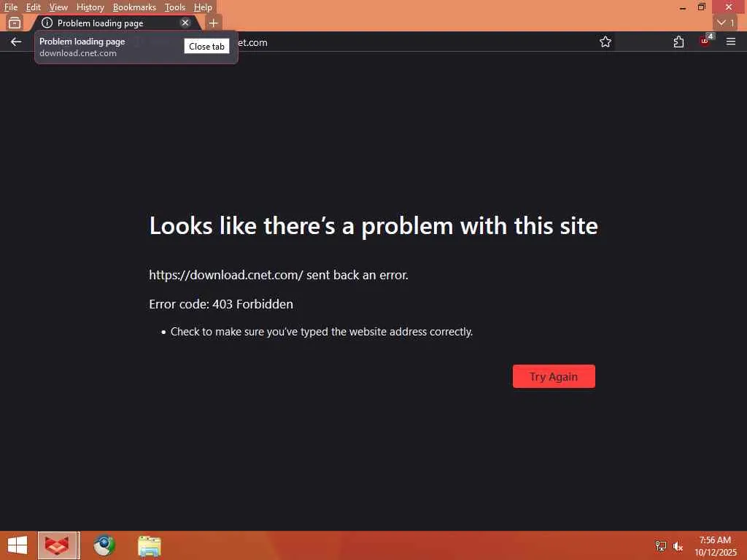
Task: Open a new tab with plus button
Action: point(214,23)
